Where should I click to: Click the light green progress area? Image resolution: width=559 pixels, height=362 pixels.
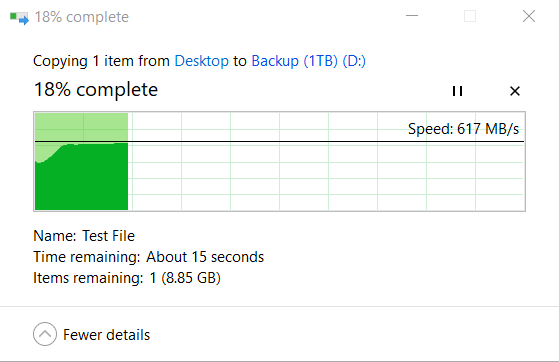pos(82,127)
